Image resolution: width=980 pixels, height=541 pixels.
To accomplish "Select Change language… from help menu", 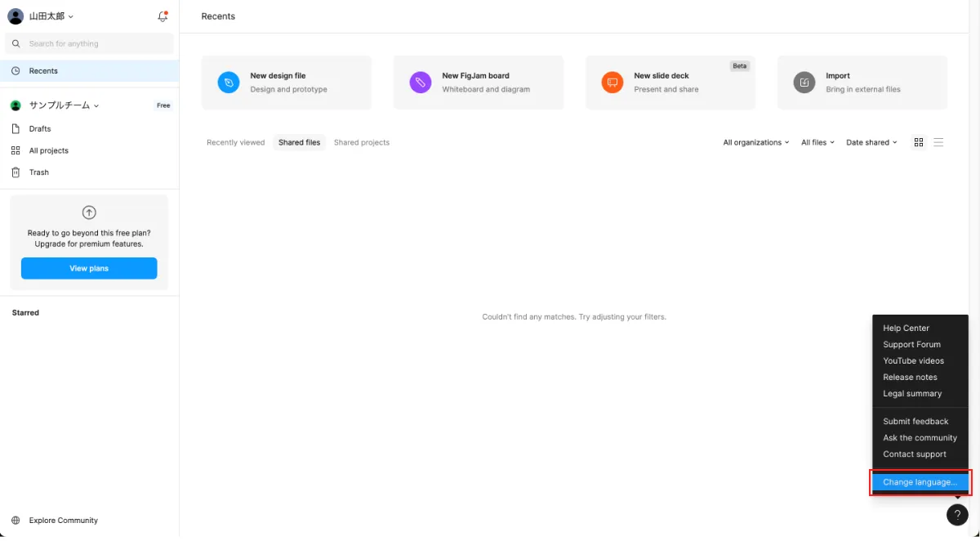I will click(x=920, y=482).
